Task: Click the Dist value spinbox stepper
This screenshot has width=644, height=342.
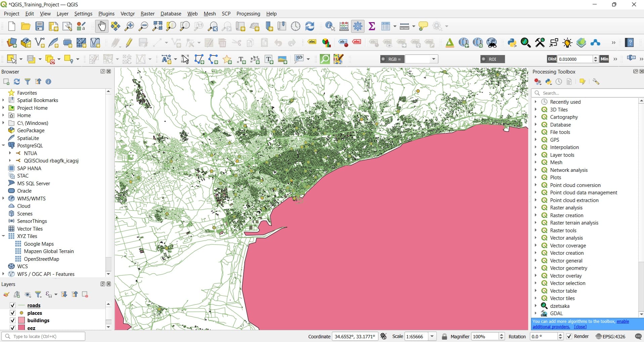Action: point(595,59)
